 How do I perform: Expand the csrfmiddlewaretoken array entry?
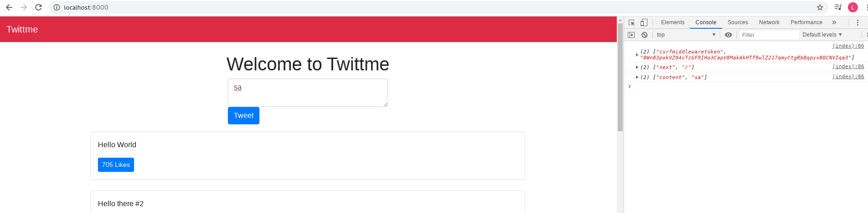coord(637,55)
